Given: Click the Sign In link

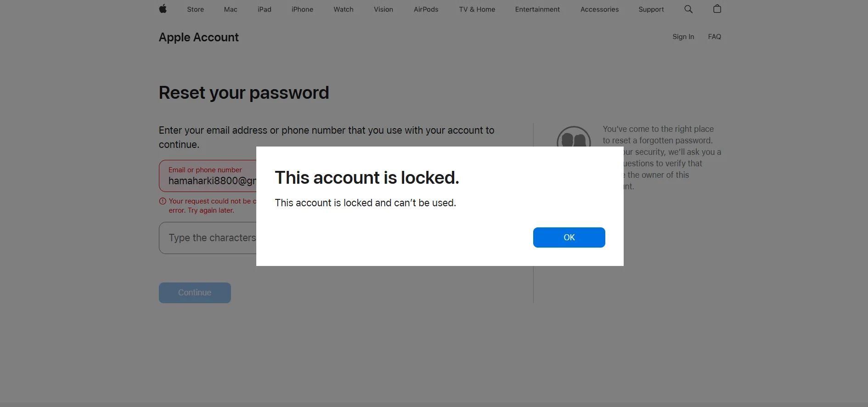Looking at the screenshot, I should pos(683,37).
